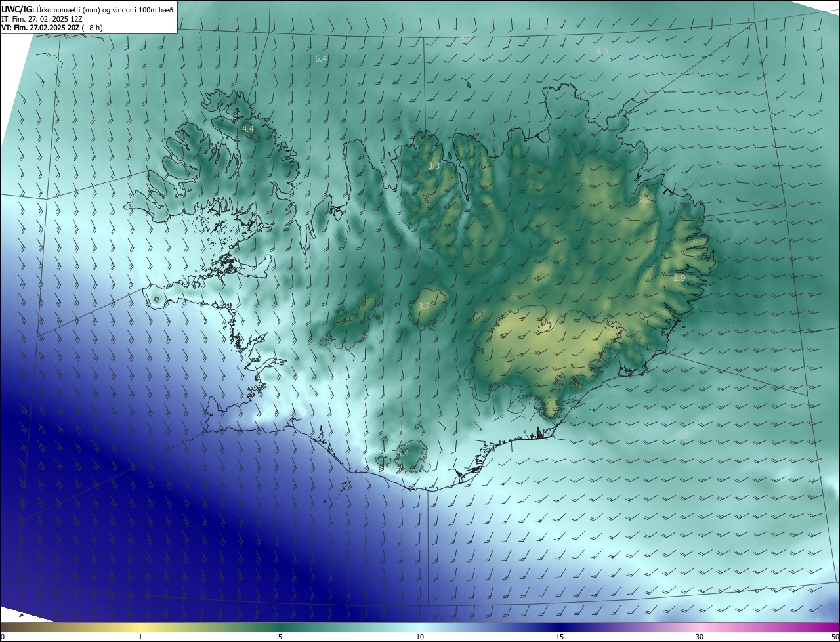Click the 2.9 value label in the Eastfjords

[679, 278]
